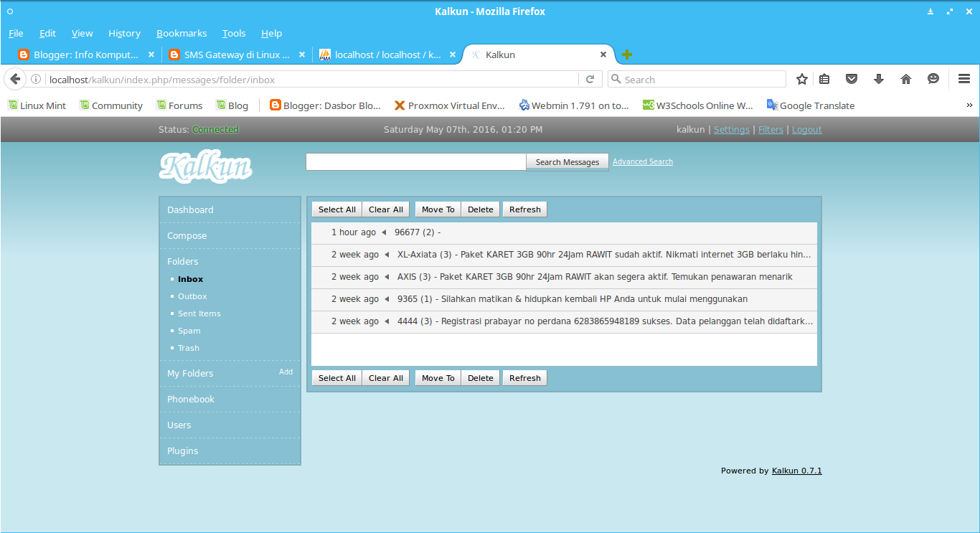Log out via the Logout link

807,130
